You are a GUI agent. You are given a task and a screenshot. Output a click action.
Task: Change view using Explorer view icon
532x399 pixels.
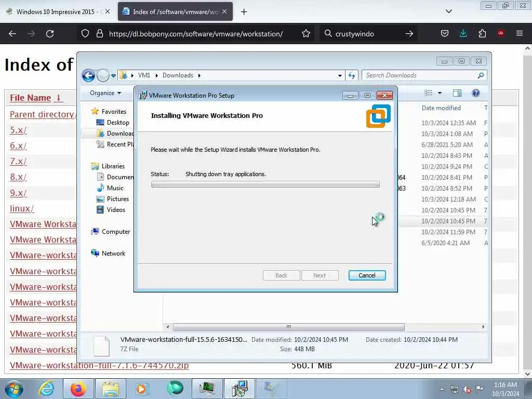(429, 93)
